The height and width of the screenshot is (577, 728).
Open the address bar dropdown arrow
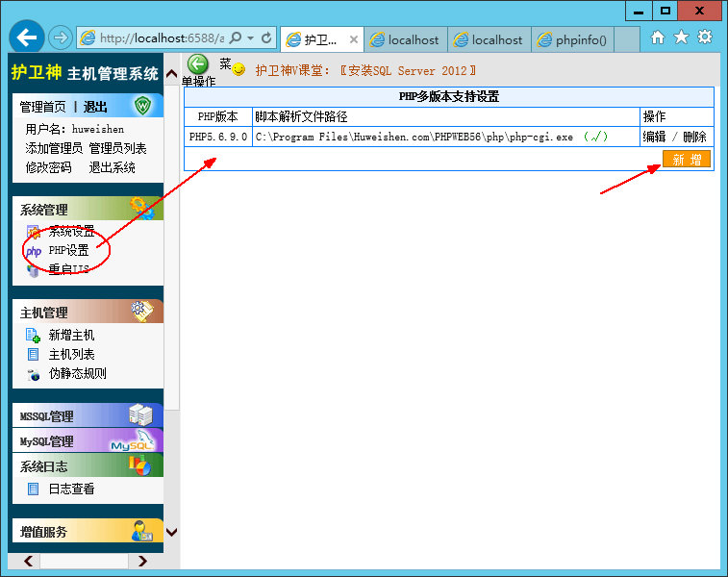pyautogui.click(x=251, y=38)
